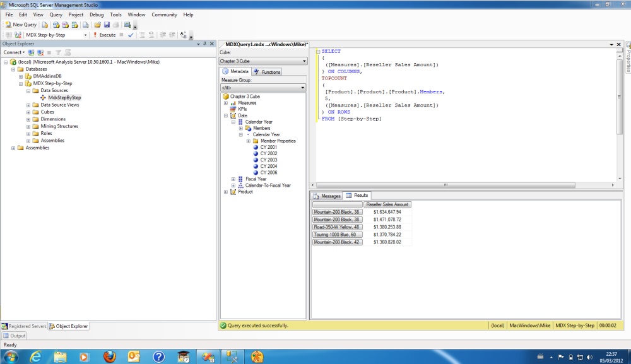
Task: Open the Chapter 3 Cube dropdown
Action: 304,61
